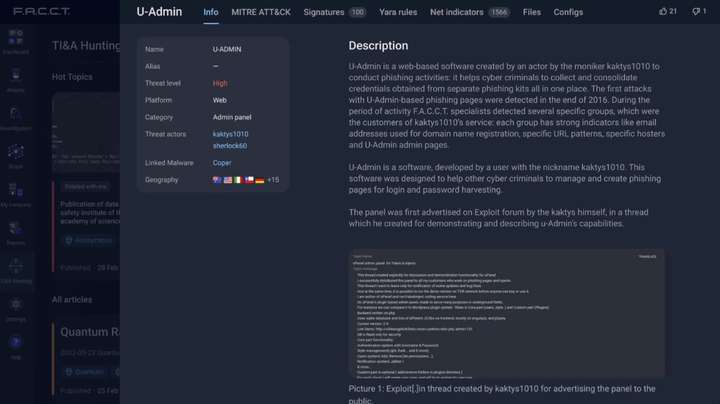This screenshot has width=720, height=404.
Task: Click the Web platform value
Action: pos(219,100)
